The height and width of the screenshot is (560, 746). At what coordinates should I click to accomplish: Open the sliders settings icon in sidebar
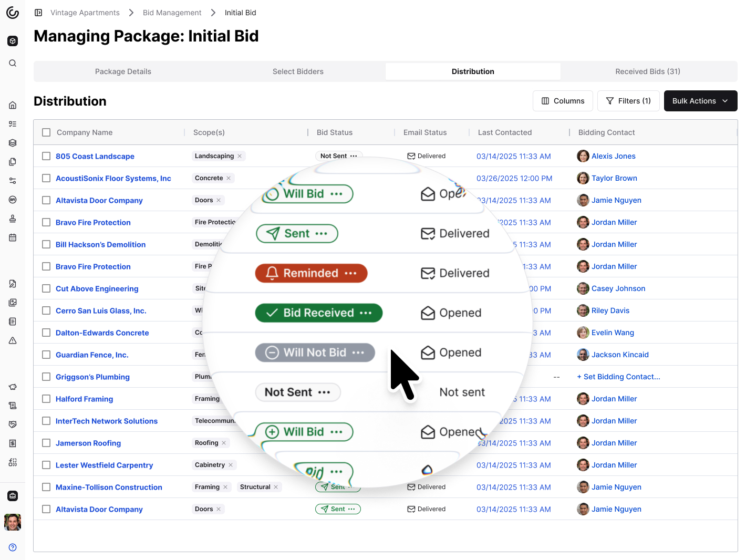point(13,181)
